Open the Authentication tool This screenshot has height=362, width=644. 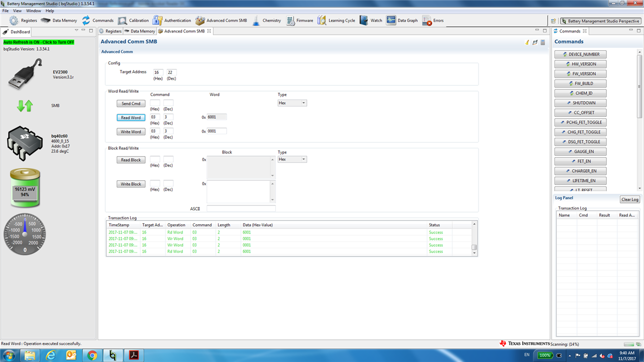[172, 20]
